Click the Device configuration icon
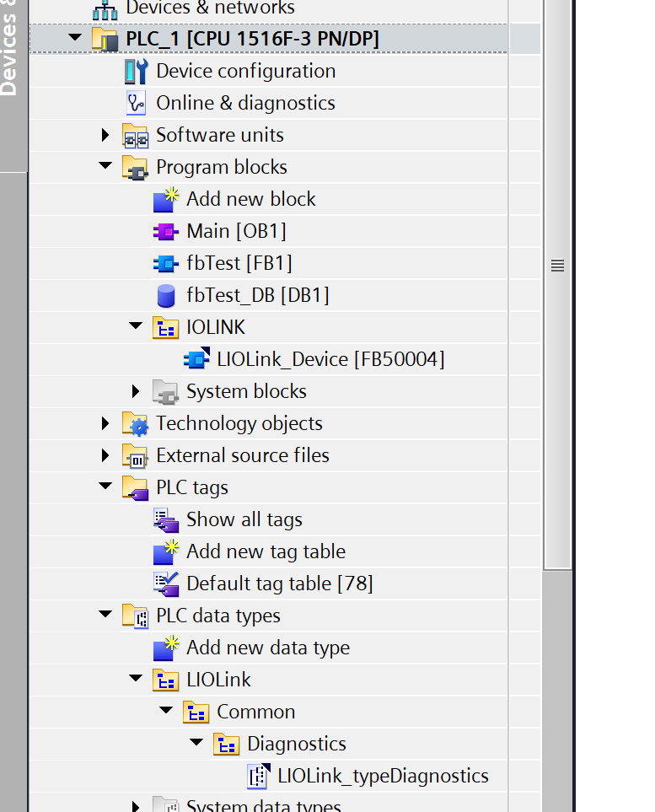 136,72
